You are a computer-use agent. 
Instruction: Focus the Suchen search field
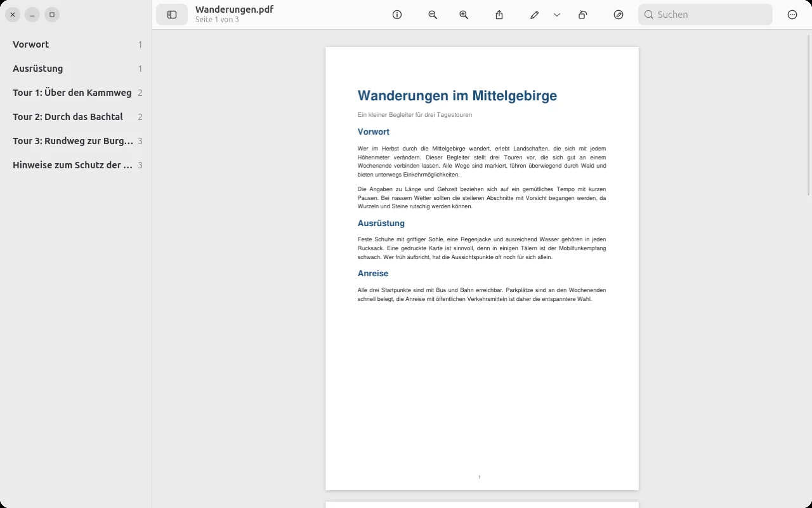pyautogui.click(x=705, y=15)
